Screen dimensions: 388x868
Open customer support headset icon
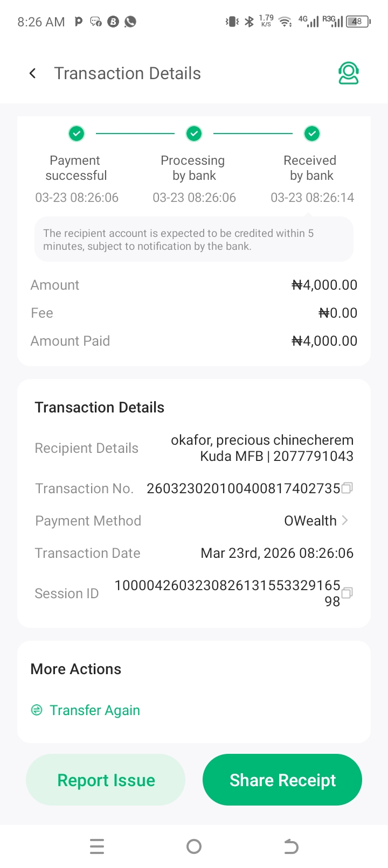point(349,73)
